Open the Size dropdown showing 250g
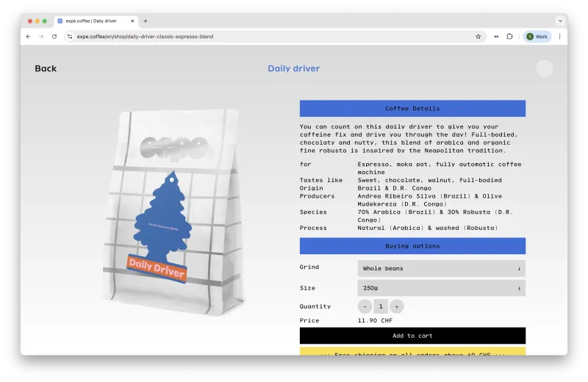 442,288
